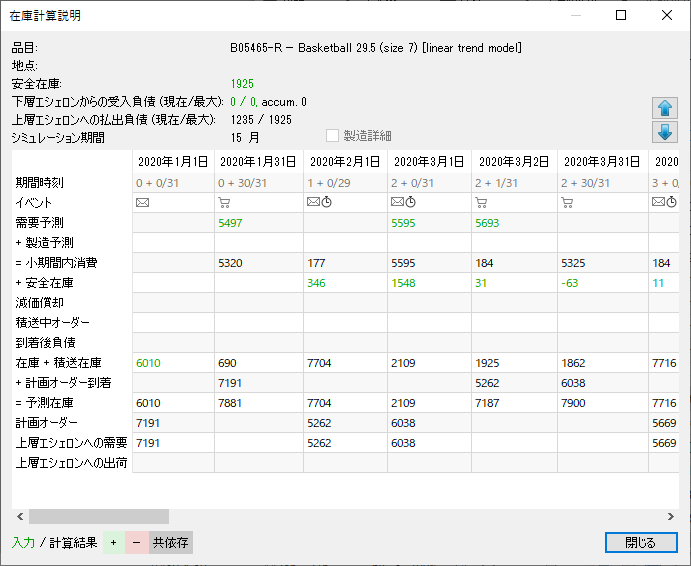
Task: Click the gray 共依存 legend box
Action: click(170, 543)
